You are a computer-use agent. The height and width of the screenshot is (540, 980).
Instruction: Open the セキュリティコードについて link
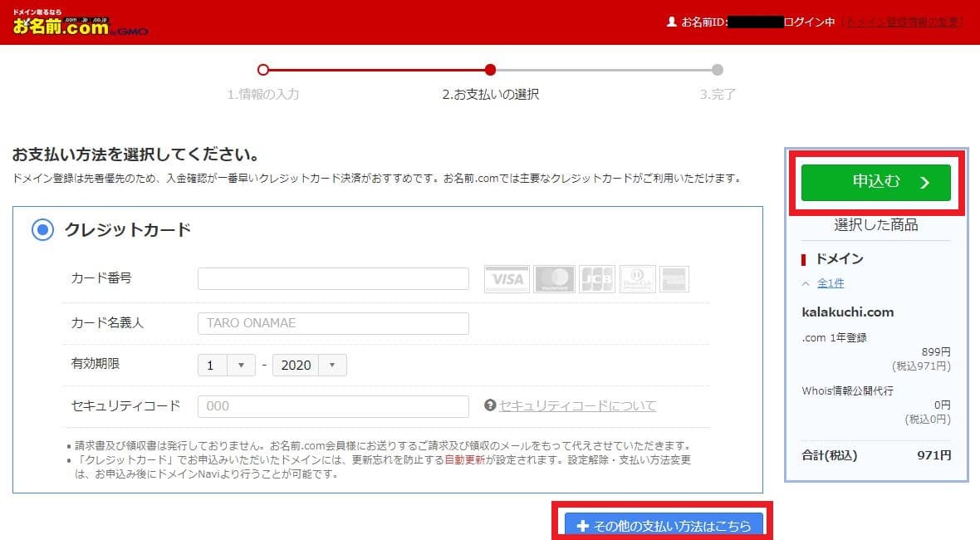pyautogui.click(x=577, y=405)
